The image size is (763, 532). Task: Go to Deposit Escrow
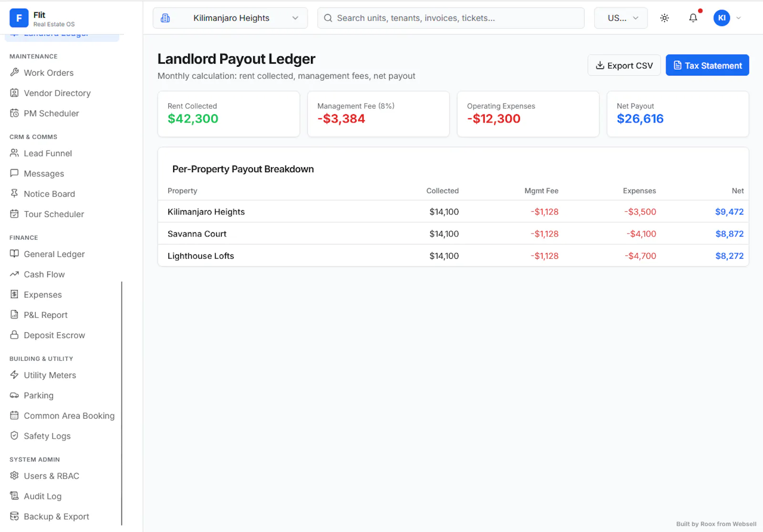(x=54, y=335)
